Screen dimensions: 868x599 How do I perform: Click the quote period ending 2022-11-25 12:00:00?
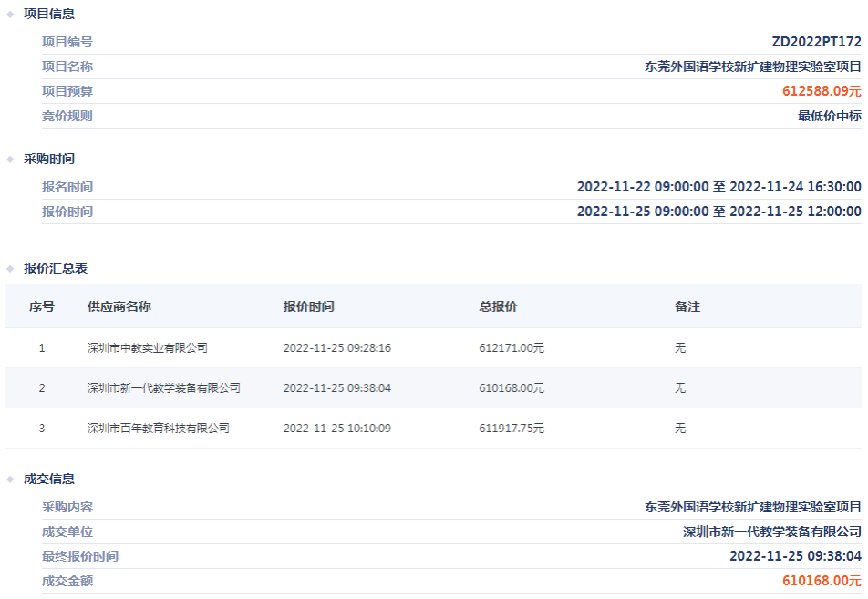click(719, 212)
